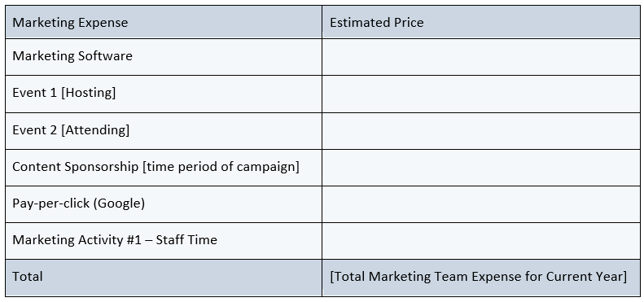Click the empty price cell for Event 1
The image size is (644, 302).
click(481, 94)
